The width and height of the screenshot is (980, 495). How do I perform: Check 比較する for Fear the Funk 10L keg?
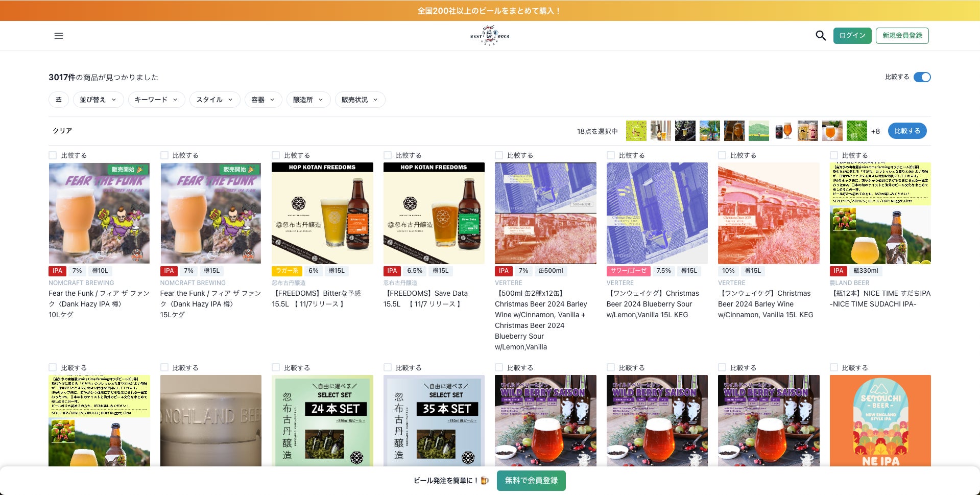pos(53,155)
